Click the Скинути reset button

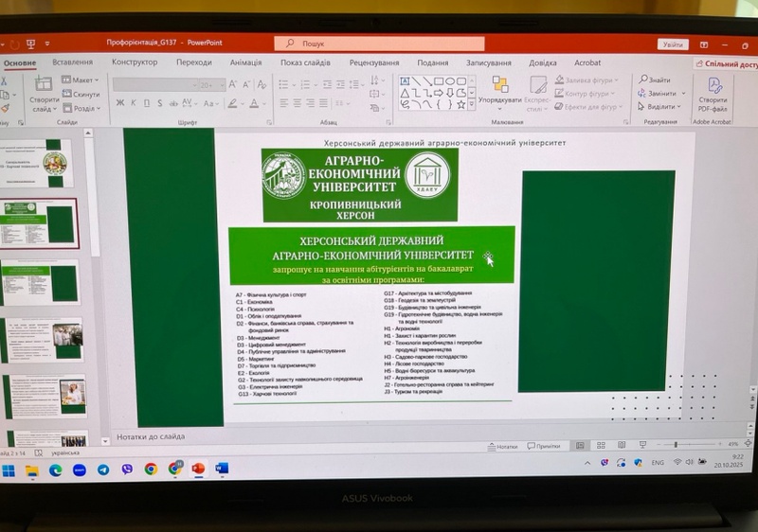[82, 95]
